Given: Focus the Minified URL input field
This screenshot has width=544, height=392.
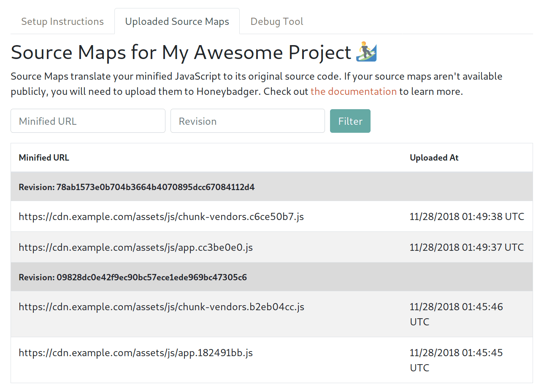Looking at the screenshot, I should 88,121.
